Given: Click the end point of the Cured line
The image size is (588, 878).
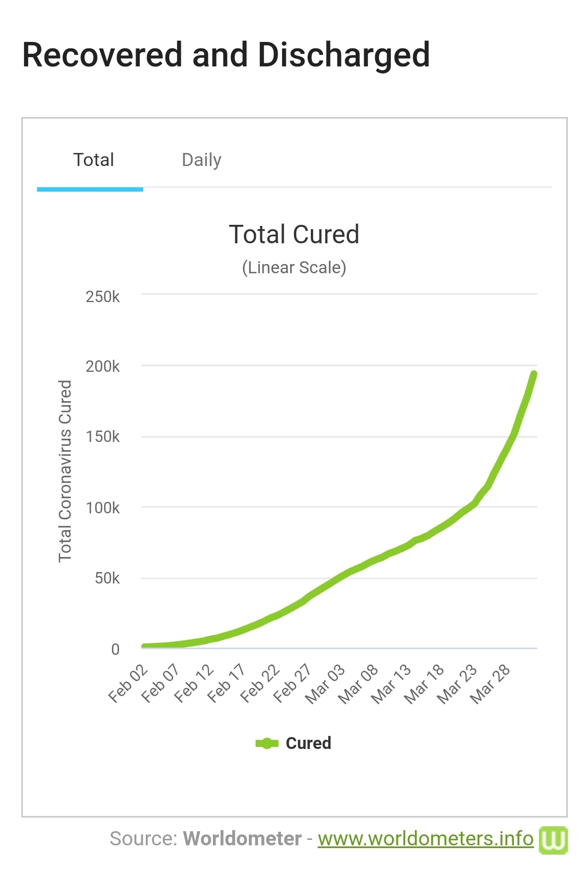Looking at the screenshot, I should (534, 374).
